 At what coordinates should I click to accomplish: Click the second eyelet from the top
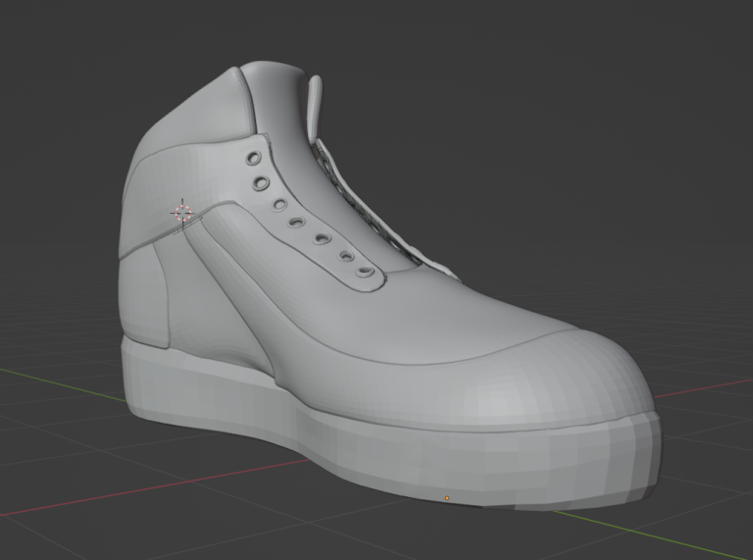click(x=263, y=182)
